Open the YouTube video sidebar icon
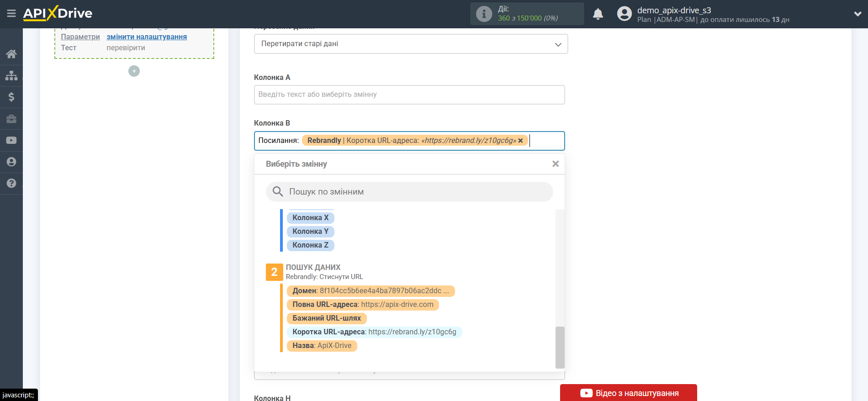 tap(11, 140)
